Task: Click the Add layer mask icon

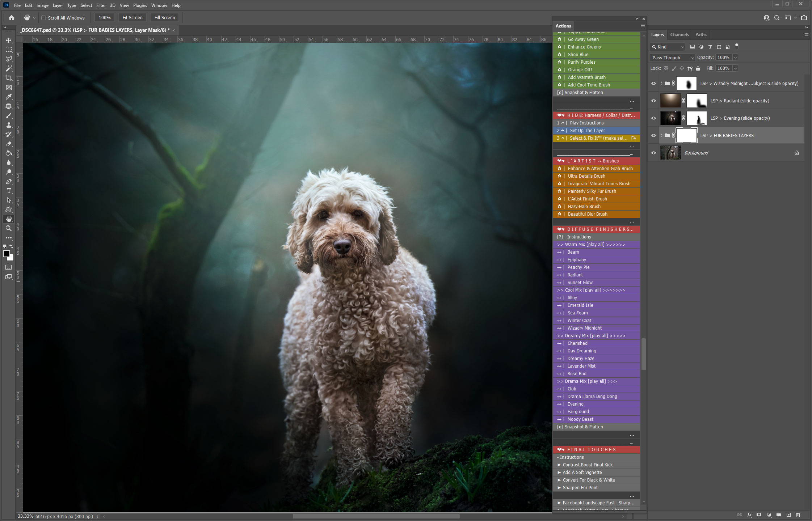Action: pos(759,515)
